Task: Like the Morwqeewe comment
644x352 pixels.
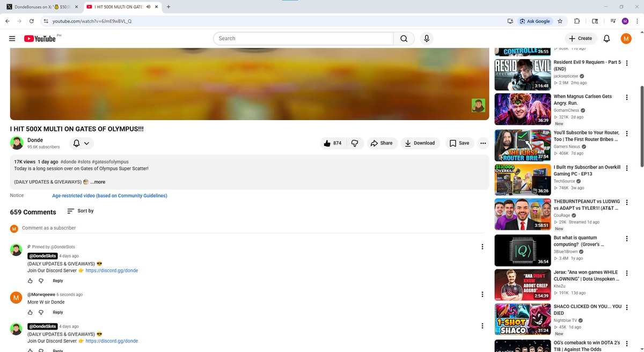Action: [31, 312]
